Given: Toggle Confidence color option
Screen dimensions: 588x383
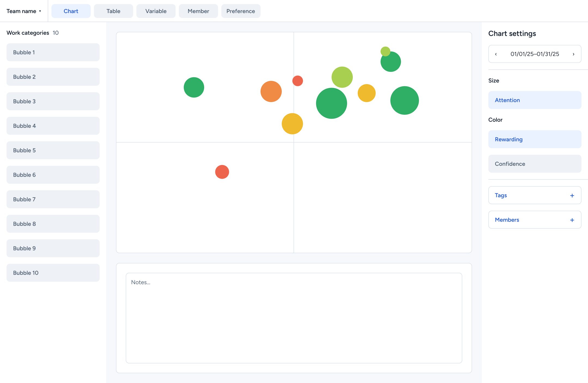Looking at the screenshot, I should point(535,164).
